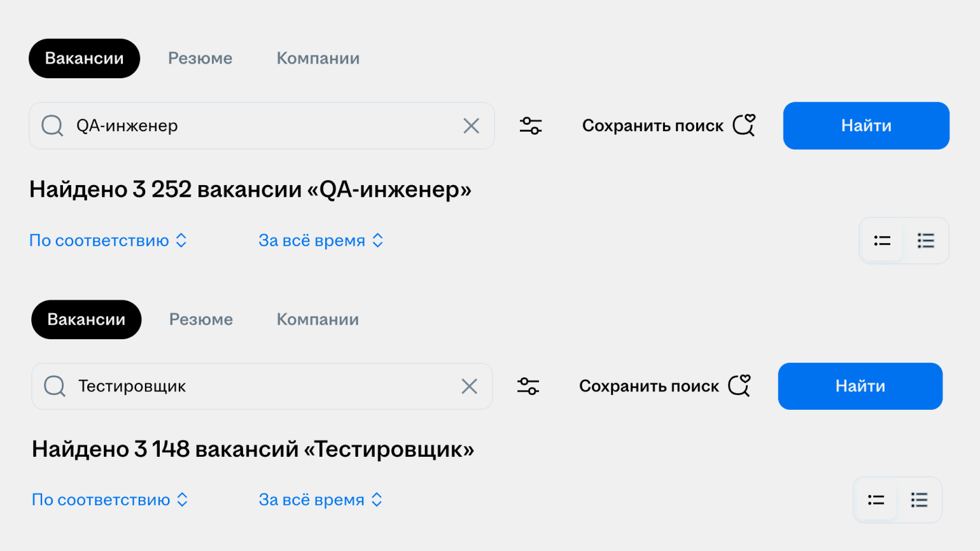
Task: Switch QA-инженер results to detailed list view
Action: click(x=925, y=241)
